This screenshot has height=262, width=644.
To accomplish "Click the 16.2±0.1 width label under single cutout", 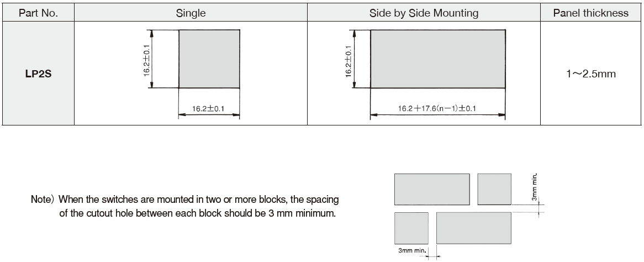I will coord(209,109).
